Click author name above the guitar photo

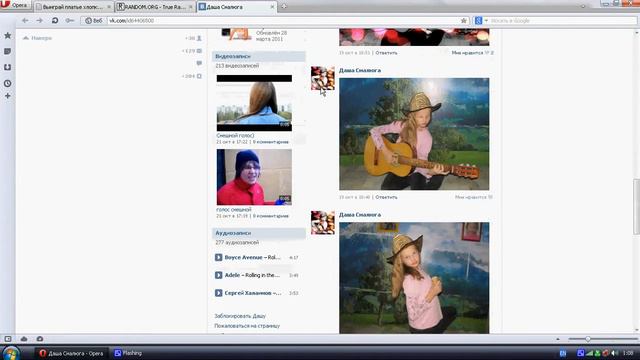pos(360,70)
